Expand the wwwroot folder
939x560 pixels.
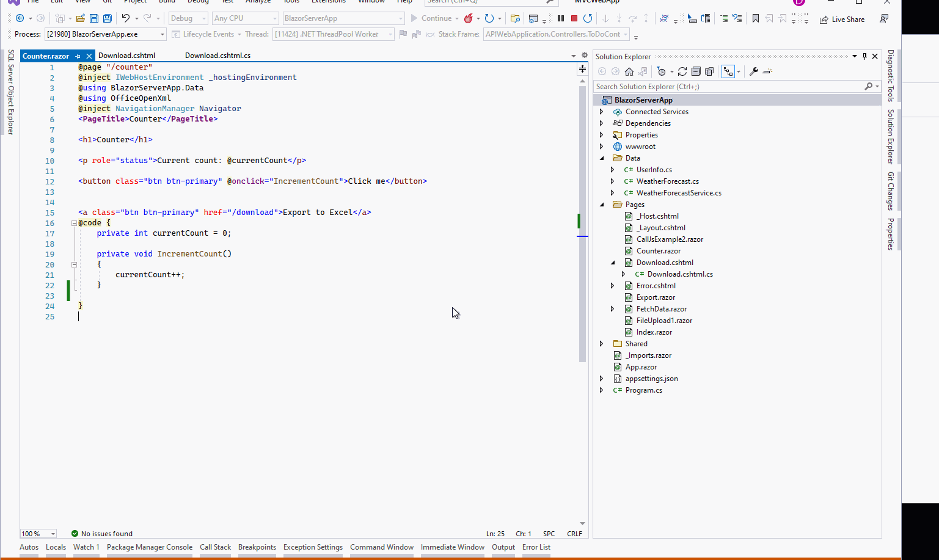601,147
